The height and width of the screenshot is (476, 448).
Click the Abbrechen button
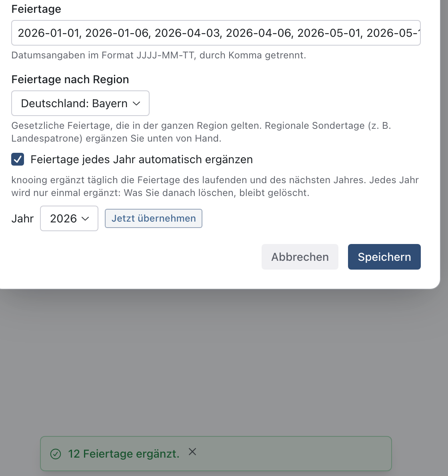[300, 257]
